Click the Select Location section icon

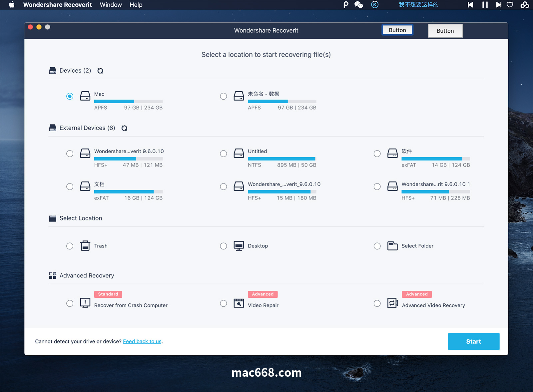53,218
